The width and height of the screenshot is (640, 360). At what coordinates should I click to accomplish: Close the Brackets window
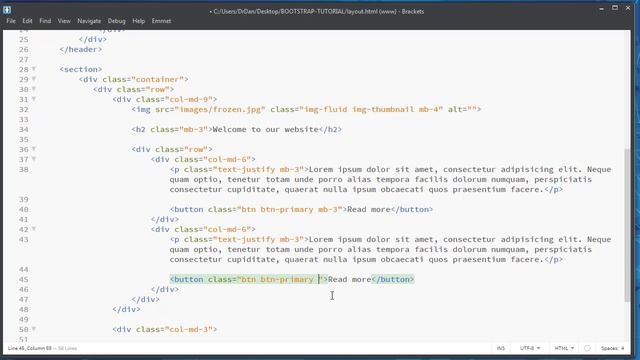coord(628,8)
